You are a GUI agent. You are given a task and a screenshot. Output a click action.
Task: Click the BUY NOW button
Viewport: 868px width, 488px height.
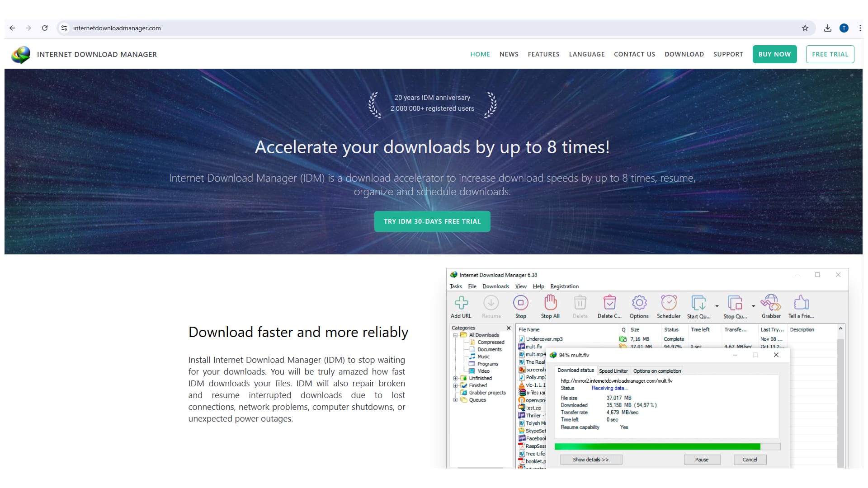[774, 54]
